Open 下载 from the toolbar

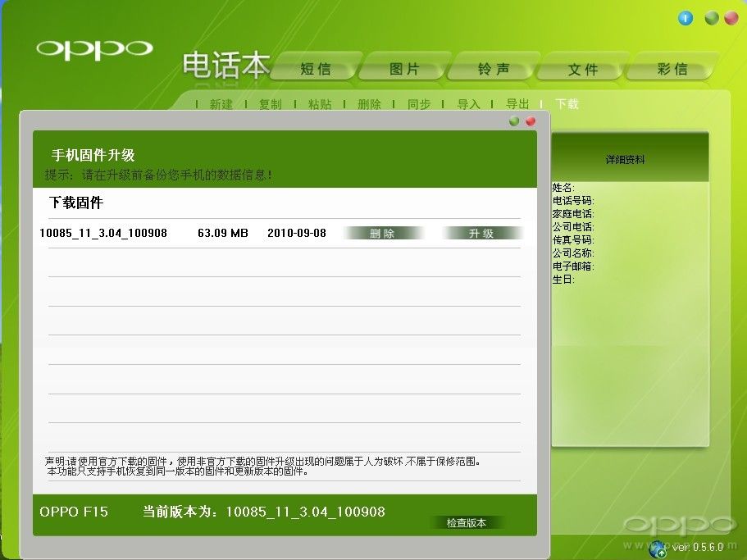tap(567, 104)
